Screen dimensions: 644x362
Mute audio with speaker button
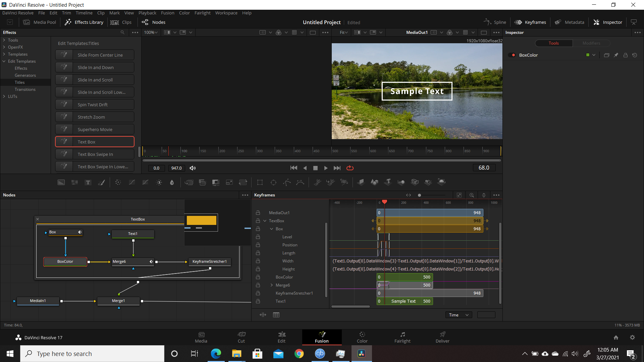click(x=193, y=168)
